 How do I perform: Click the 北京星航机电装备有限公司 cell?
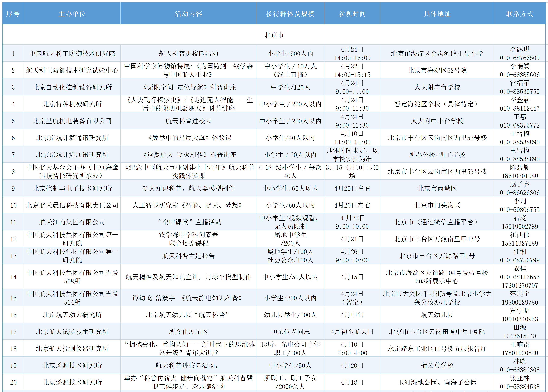[72, 121]
